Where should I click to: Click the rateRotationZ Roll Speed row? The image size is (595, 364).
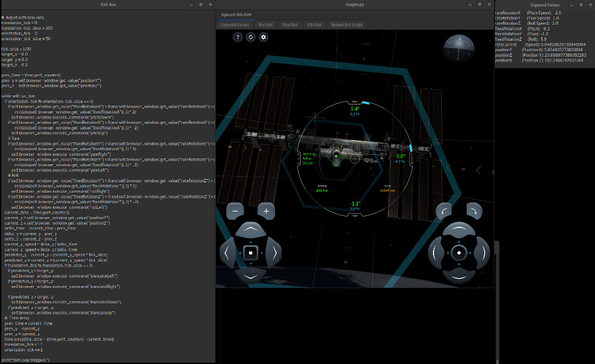tap(527, 24)
